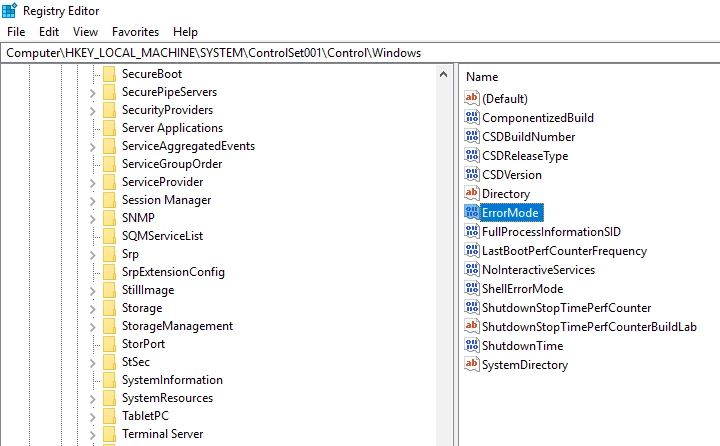Image resolution: width=720 pixels, height=446 pixels.
Task: Click the DWORD icon beside CSDReleaseType
Action: point(472,155)
